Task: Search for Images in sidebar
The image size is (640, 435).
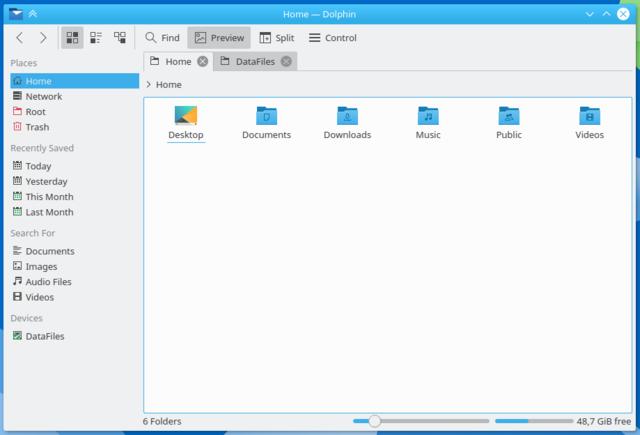Action: pos(75,266)
